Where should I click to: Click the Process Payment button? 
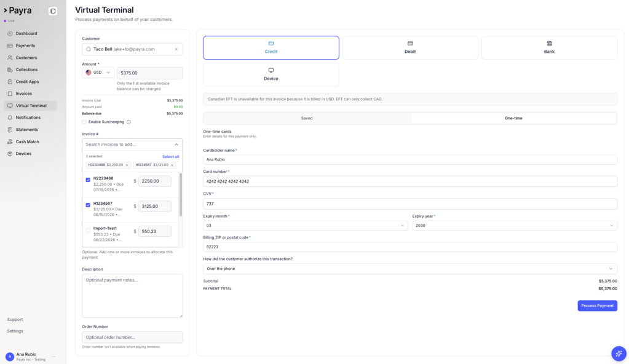[597, 306]
